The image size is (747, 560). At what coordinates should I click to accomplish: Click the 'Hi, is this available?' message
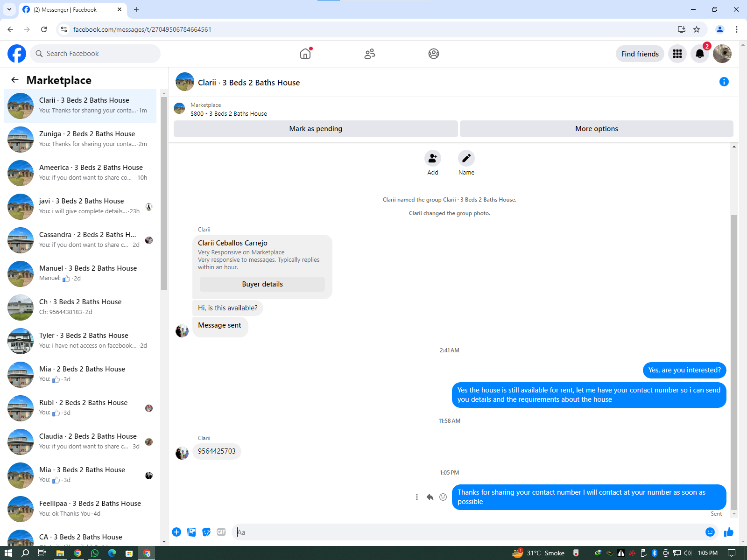coord(228,308)
